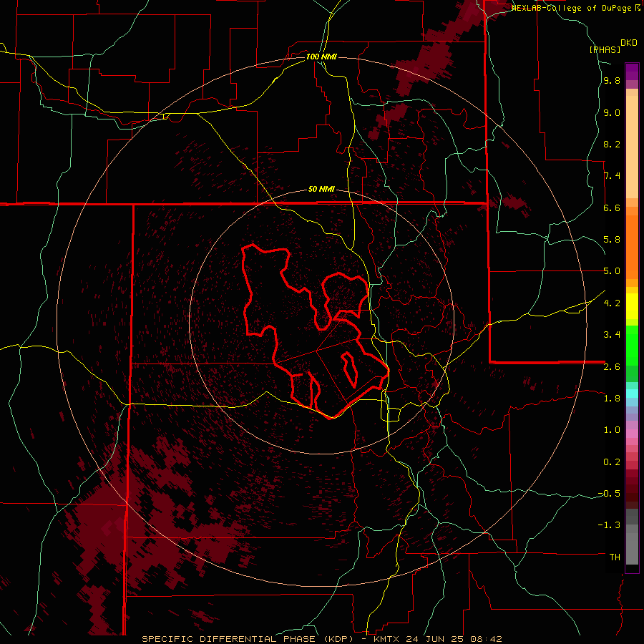644x644 pixels.
Task: Select the -1.3 scale label
Action: (x=609, y=525)
